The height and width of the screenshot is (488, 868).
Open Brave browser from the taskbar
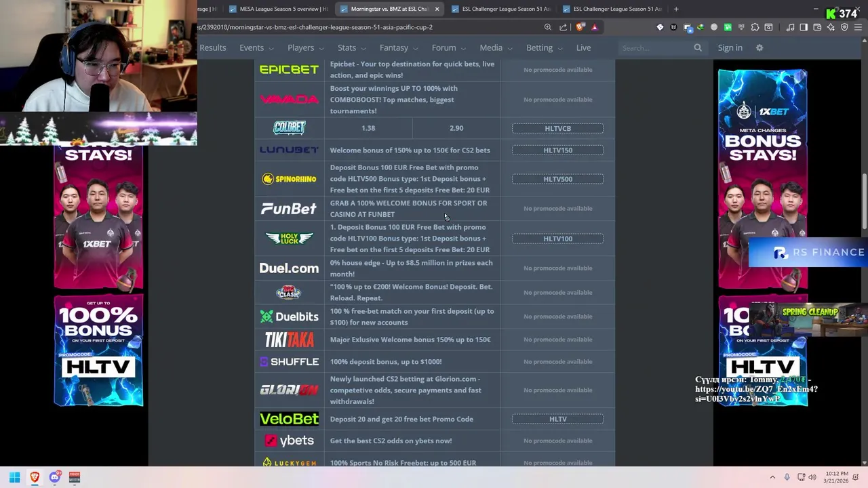pos(35,477)
